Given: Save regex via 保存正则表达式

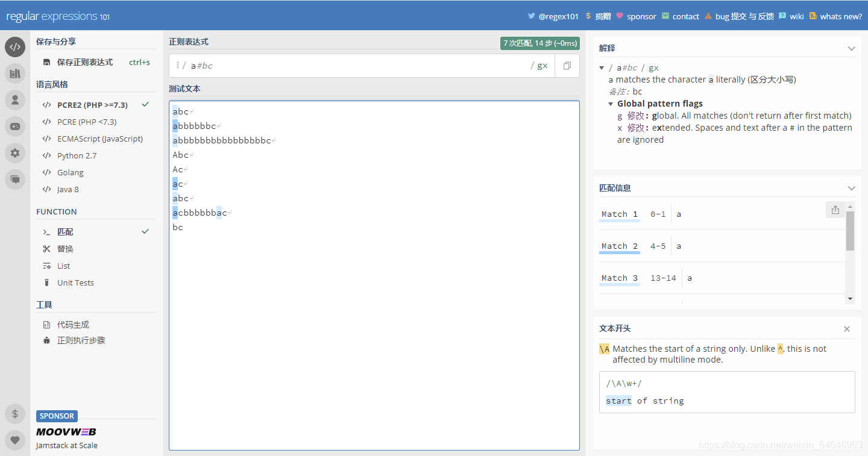Looking at the screenshot, I should coord(96,62).
